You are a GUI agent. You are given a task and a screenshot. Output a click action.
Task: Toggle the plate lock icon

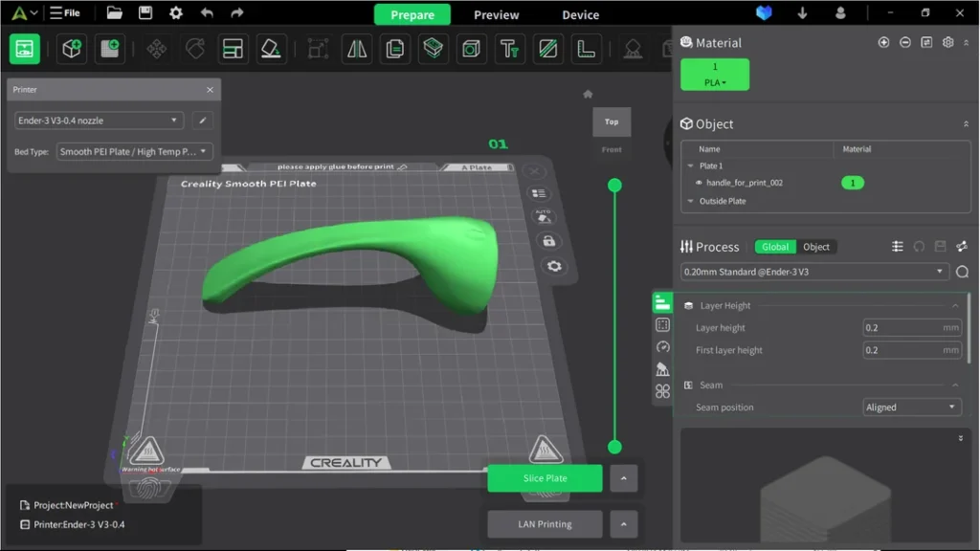tap(548, 241)
